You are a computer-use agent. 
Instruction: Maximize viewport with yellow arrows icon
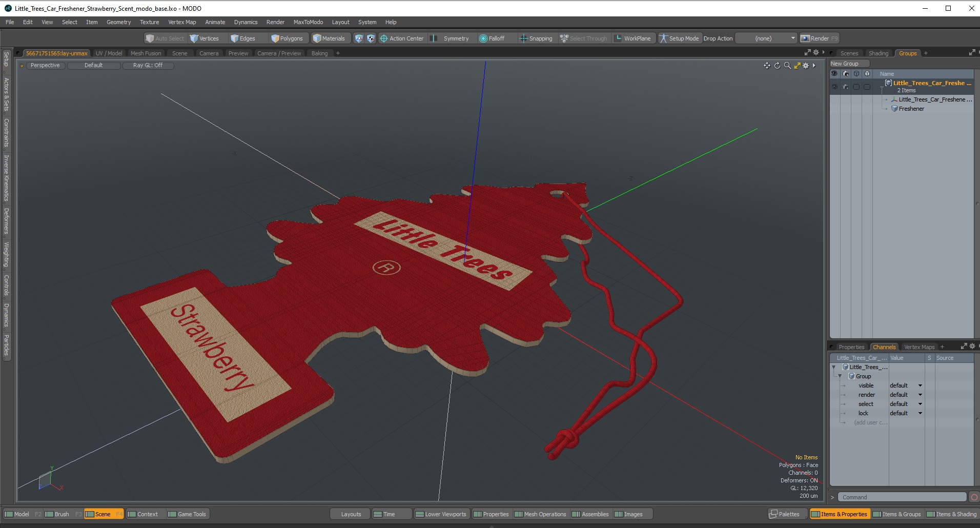pyautogui.click(x=797, y=66)
